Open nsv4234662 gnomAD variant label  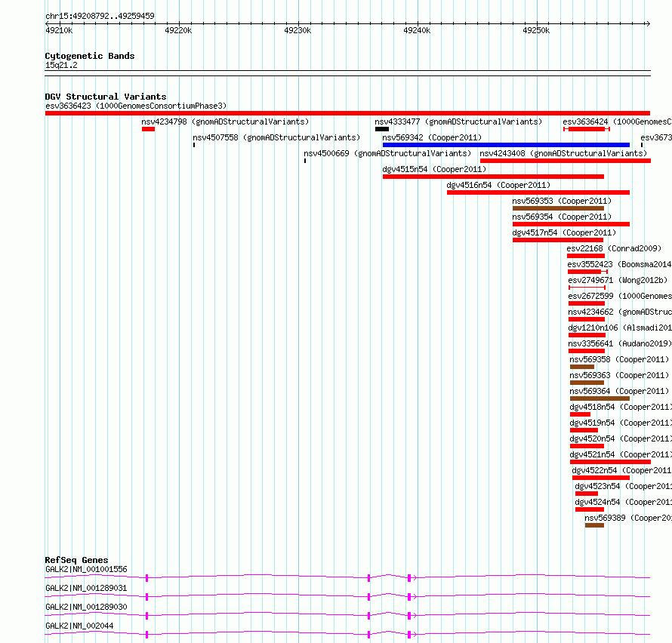coord(620,312)
